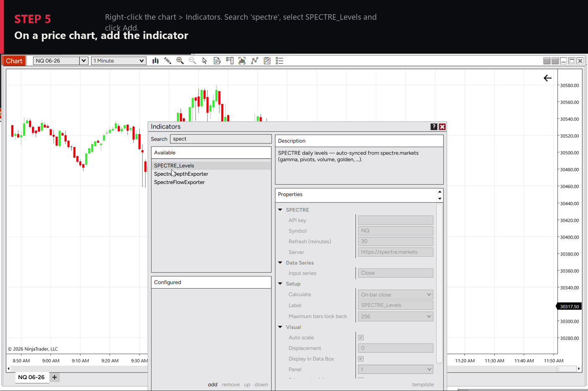Add a new chart tab with plus
Screen dimensions: 588x391
[55, 377]
